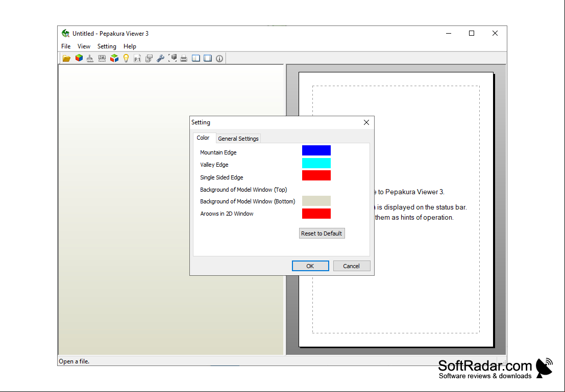This screenshot has width=565, height=392.
Task: Click the information circle icon
Action: (219, 58)
